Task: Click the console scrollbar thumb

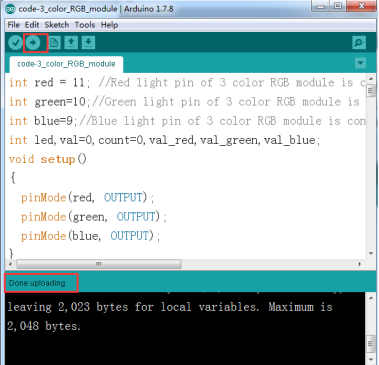Action: [x=371, y=344]
